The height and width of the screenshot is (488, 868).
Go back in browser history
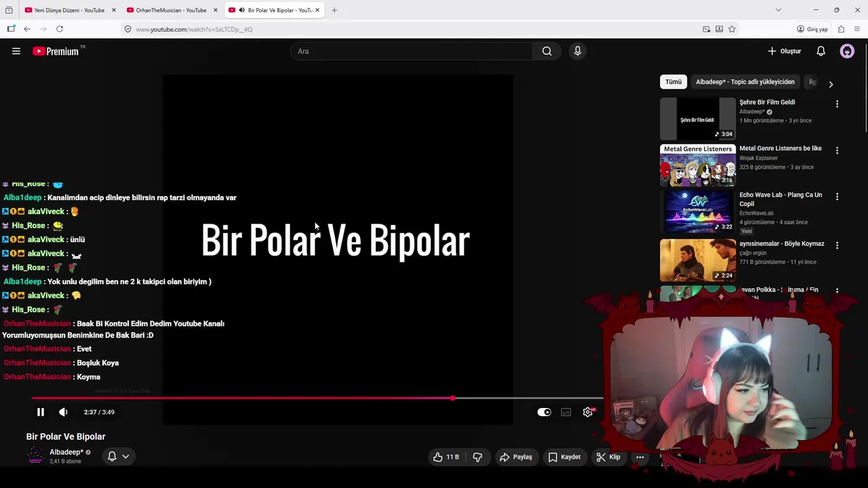(27, 29)
